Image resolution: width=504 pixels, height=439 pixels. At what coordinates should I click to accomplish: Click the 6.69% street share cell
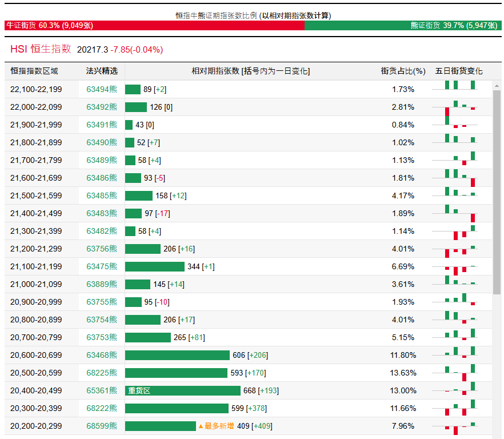[403, 266]
